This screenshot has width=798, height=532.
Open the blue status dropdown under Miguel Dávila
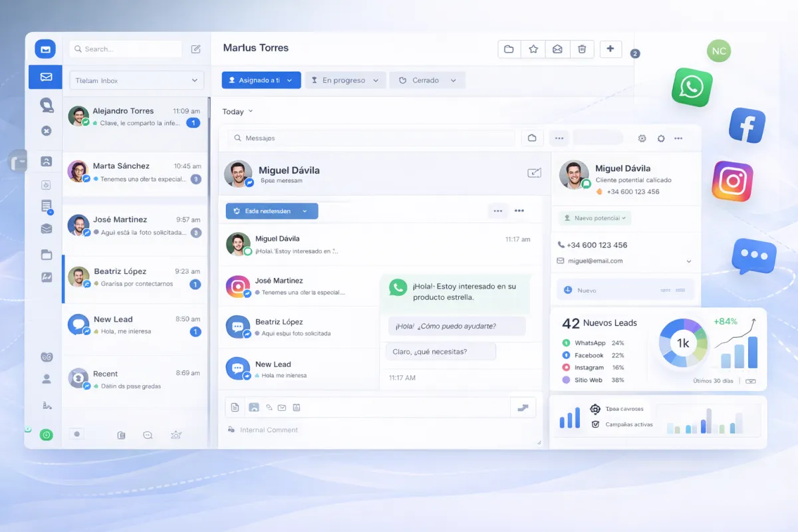click(x=272, y=211)
